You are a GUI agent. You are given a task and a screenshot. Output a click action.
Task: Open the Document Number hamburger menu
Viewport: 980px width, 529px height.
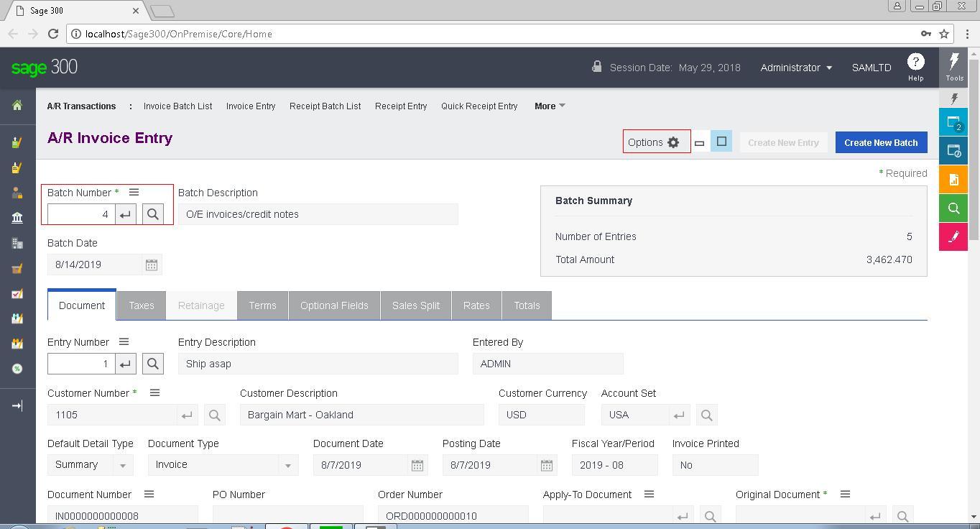(x=149, y=494)
